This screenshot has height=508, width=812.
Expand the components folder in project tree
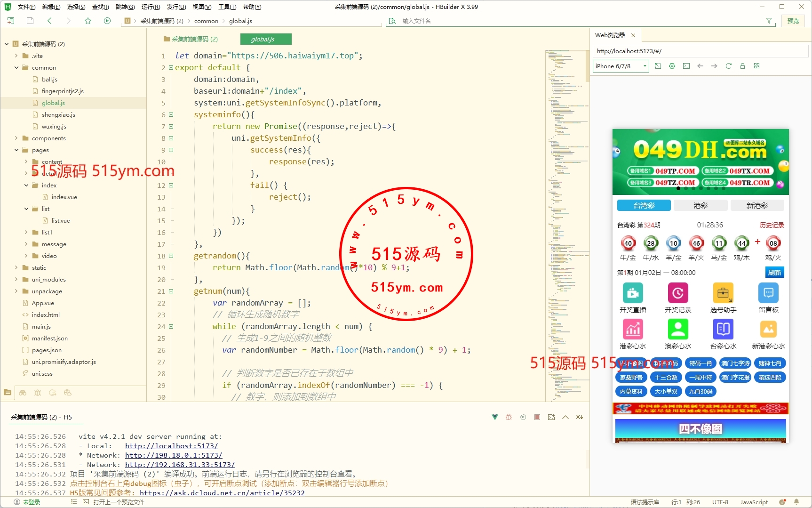(16, 138)
